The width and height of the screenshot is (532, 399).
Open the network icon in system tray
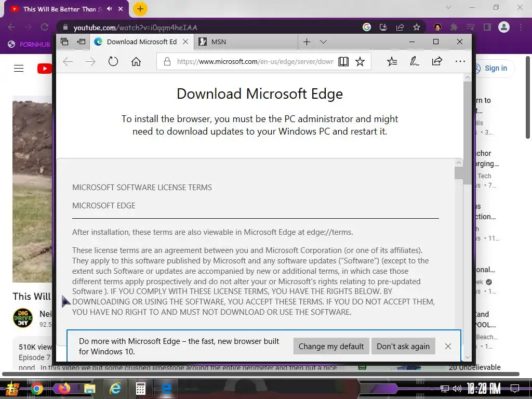tap(445, 389)
